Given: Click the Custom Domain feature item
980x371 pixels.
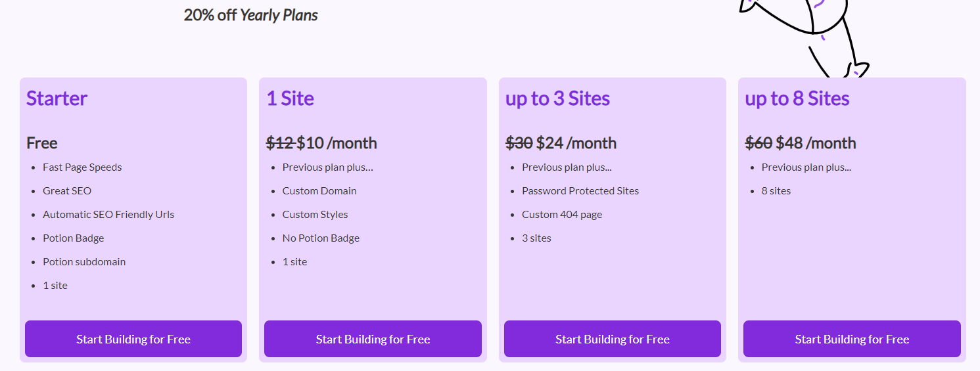Looking at the screenshot, I should (319, 191).
